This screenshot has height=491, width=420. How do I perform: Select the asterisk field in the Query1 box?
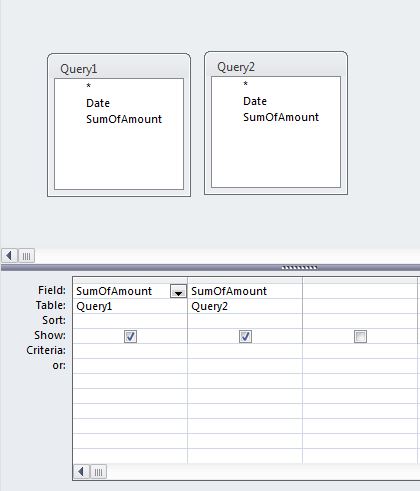point(89,86)
